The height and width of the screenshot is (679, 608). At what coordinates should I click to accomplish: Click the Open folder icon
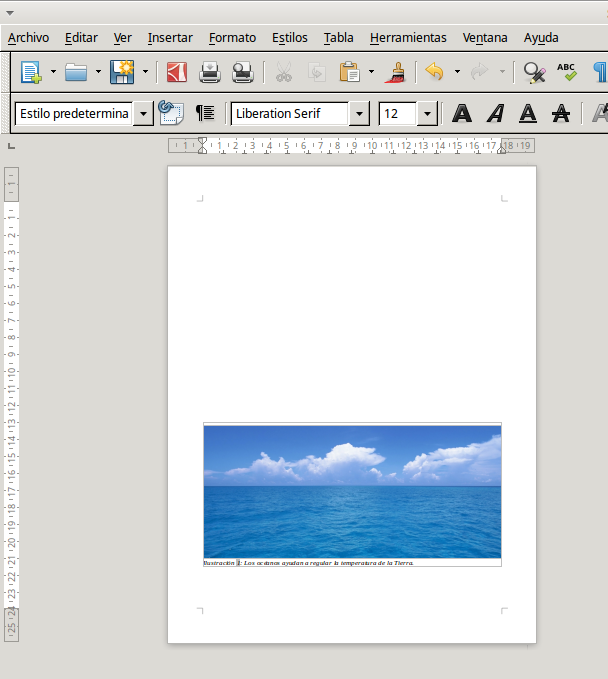[x=76, y=72]
